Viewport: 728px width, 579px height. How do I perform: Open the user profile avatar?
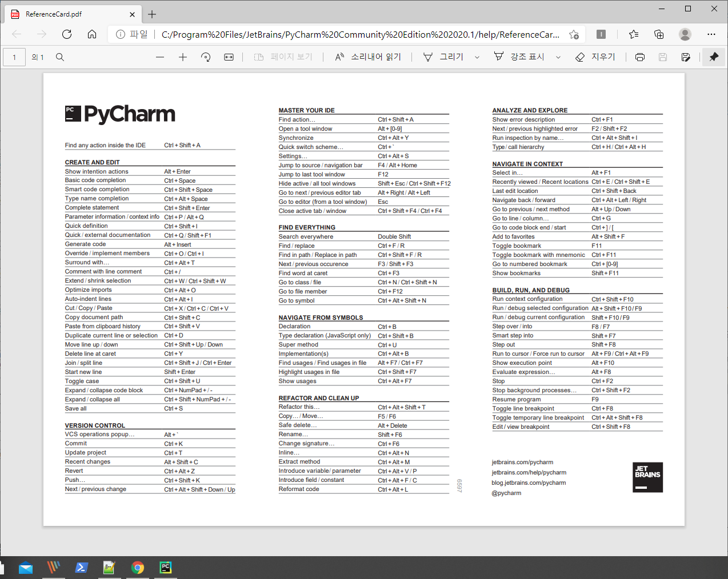point(685,34)
